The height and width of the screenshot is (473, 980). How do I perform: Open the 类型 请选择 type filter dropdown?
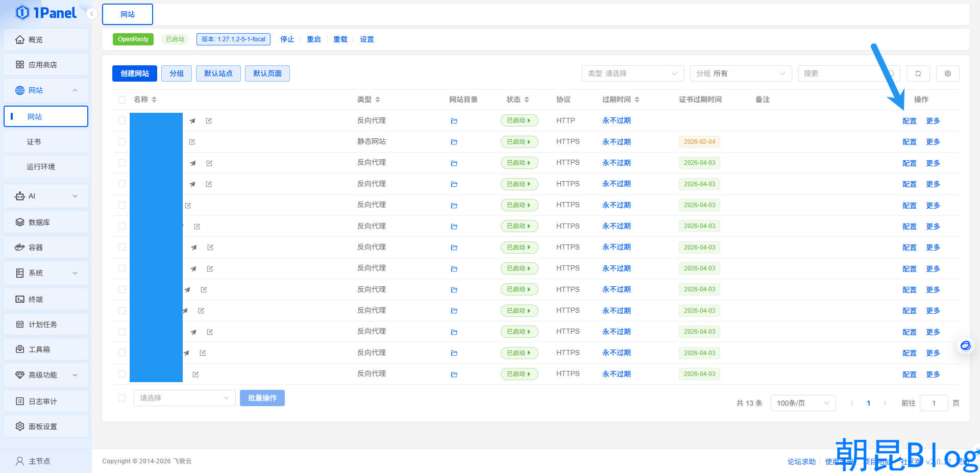pyautogui.click(x=632, y=73)
